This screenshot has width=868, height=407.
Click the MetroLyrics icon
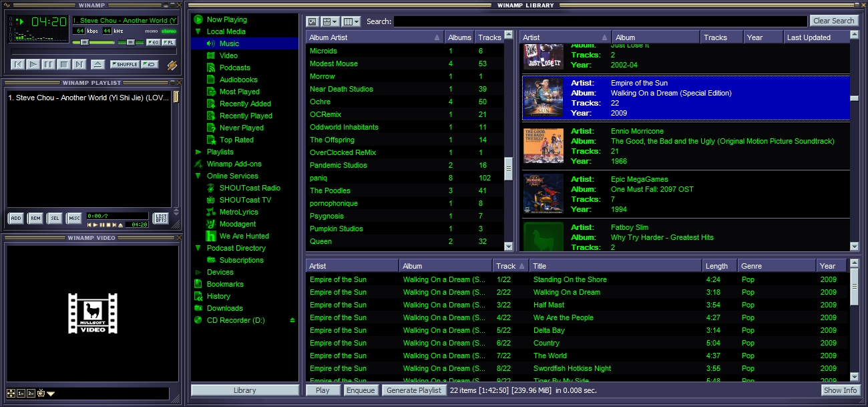coord(211,212)
